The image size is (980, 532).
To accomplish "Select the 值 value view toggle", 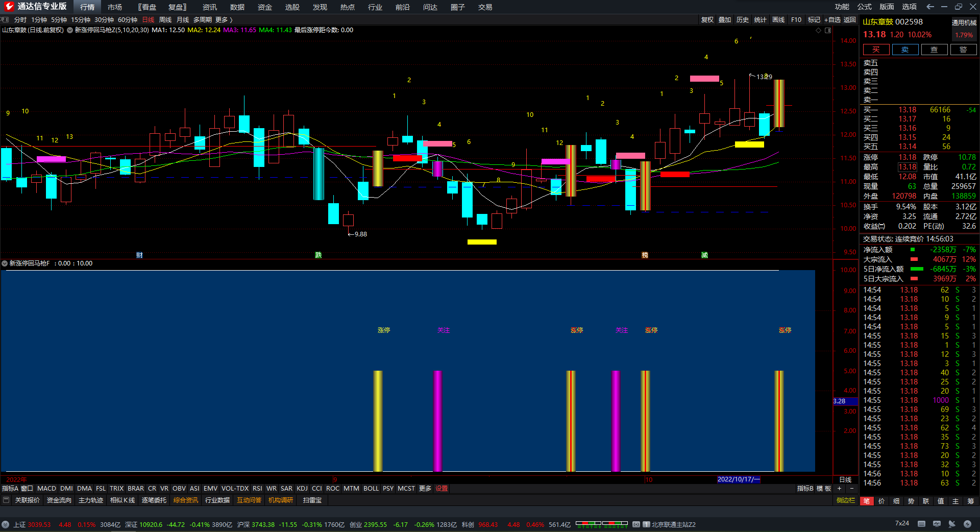I will 941,501.
